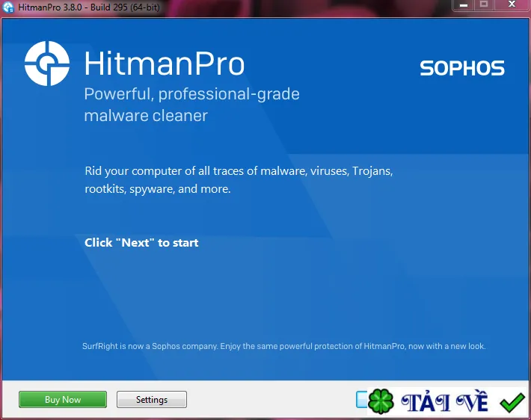This screenshot has width=531, height=420.
Task: Click the 'Click "Next" to start' text
Action: (141, 243)
